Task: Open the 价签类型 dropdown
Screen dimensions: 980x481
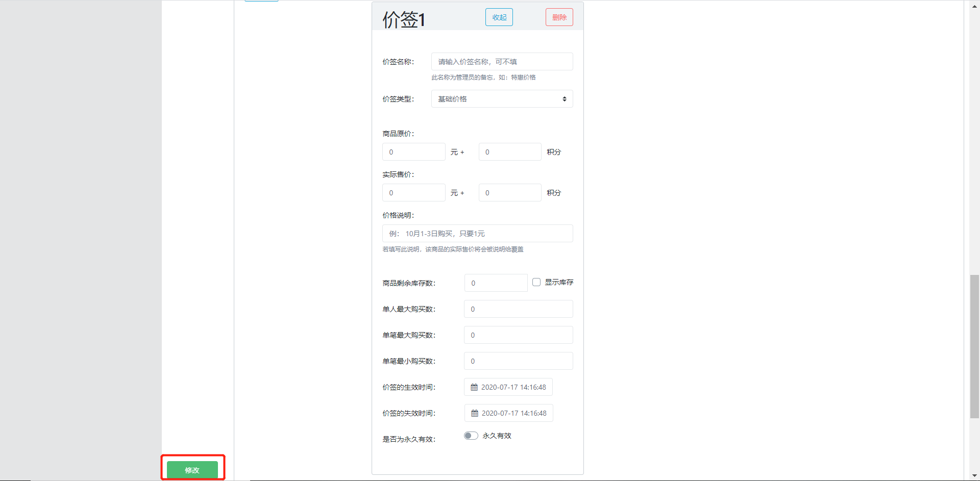Action: (502, 99)
